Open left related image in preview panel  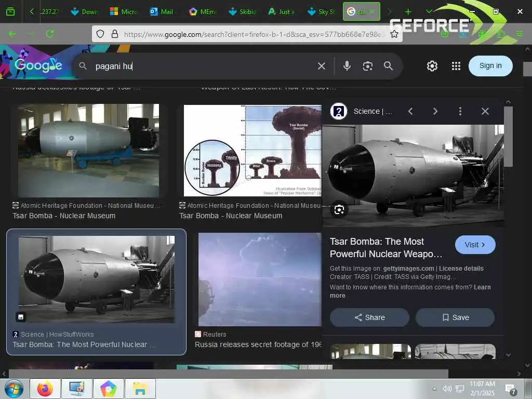pos(370,352)
